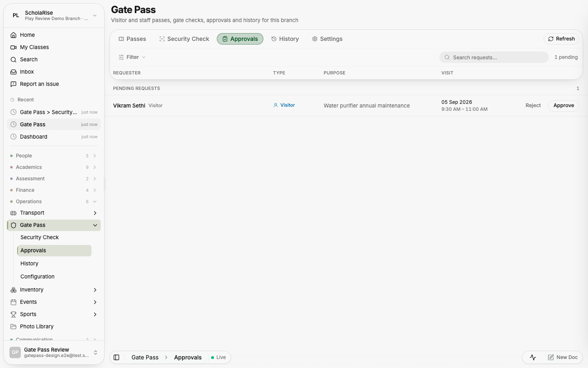Switch to the Passes tab
The height and width of the screenshot is (368, 588).
[x=132, y=39]
